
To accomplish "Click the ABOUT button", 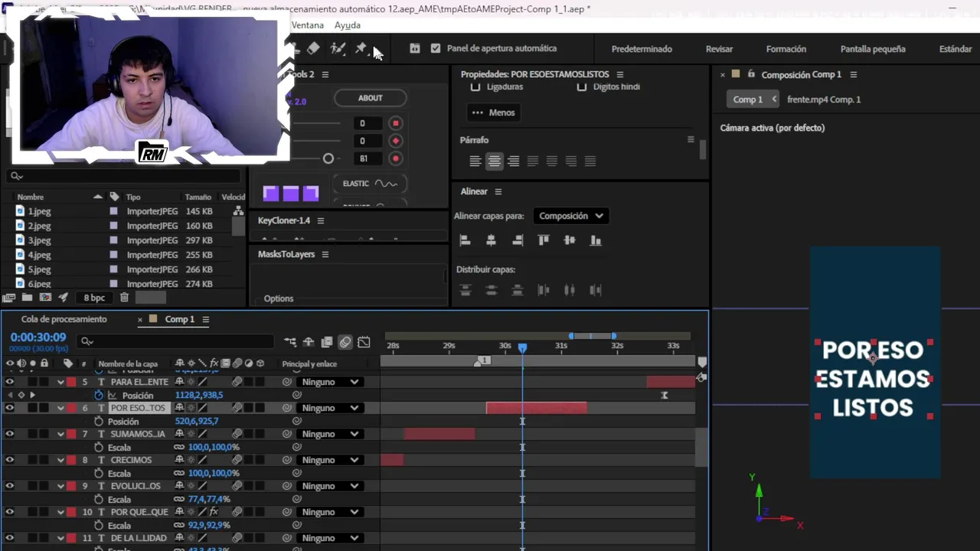I will 370,98.
